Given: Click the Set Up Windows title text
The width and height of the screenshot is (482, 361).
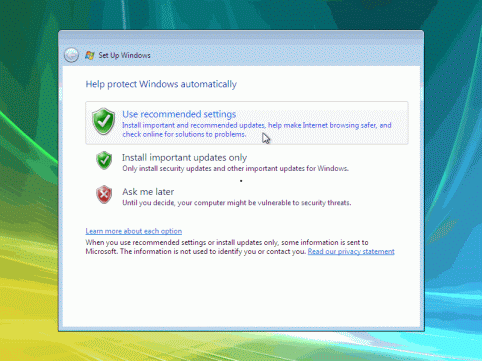Looking at the screenshot, I should point(124,55).
